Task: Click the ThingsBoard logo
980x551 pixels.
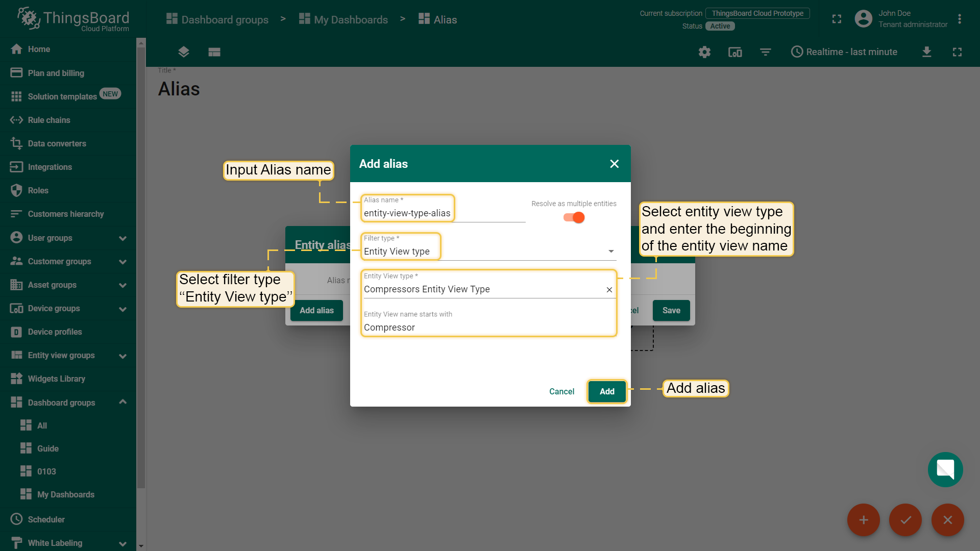Action: point(73,19)
